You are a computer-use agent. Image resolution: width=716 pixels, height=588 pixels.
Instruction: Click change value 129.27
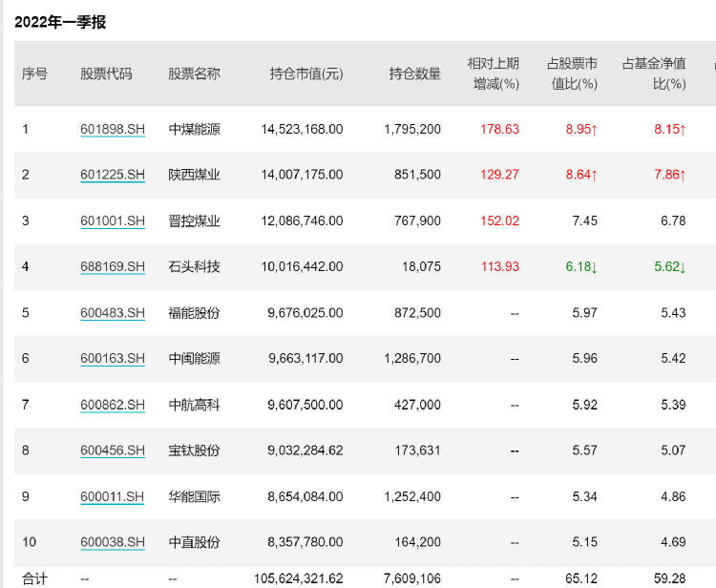pos(499,175)
